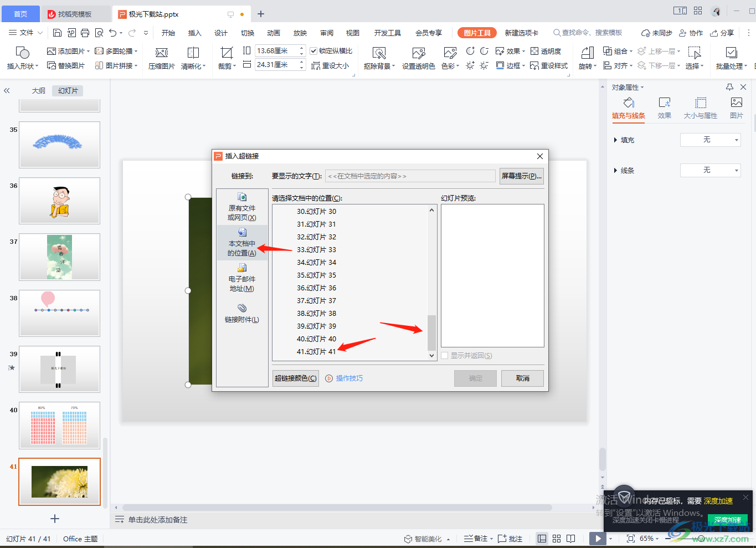Viewport: 756px width, 548px height.
Task: Open the Picture tab in Object Properties
Action: tap(737, 108)
